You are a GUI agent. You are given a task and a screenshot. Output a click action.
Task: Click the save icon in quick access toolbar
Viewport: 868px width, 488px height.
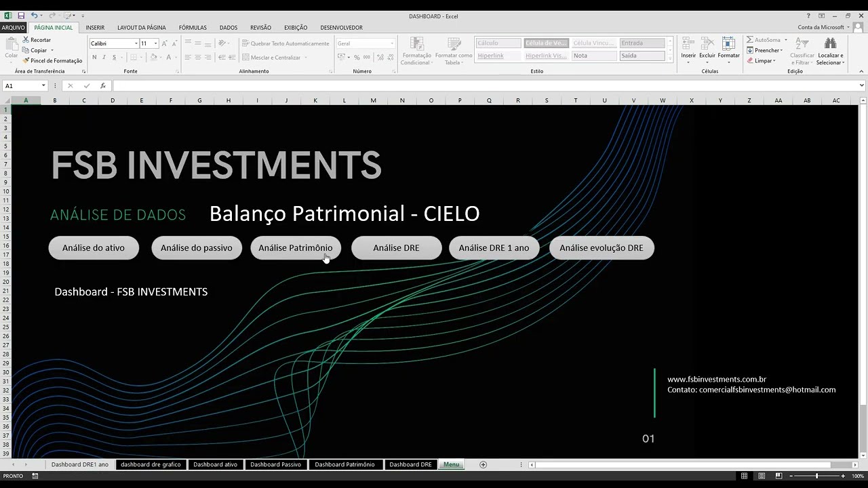tap(21, 16)
